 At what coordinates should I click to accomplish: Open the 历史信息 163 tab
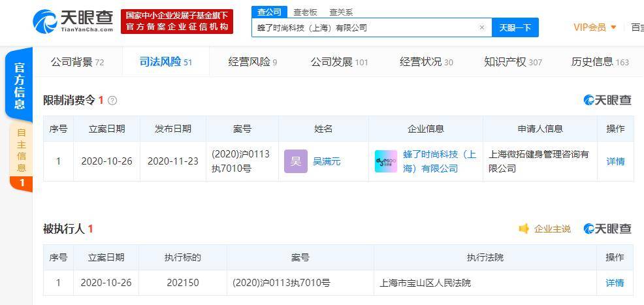coord(600,62)
